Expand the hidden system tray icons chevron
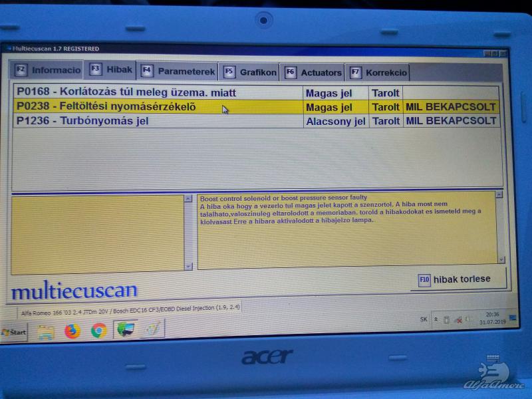The width and height of the screenshot is (532, 399). 436,319
